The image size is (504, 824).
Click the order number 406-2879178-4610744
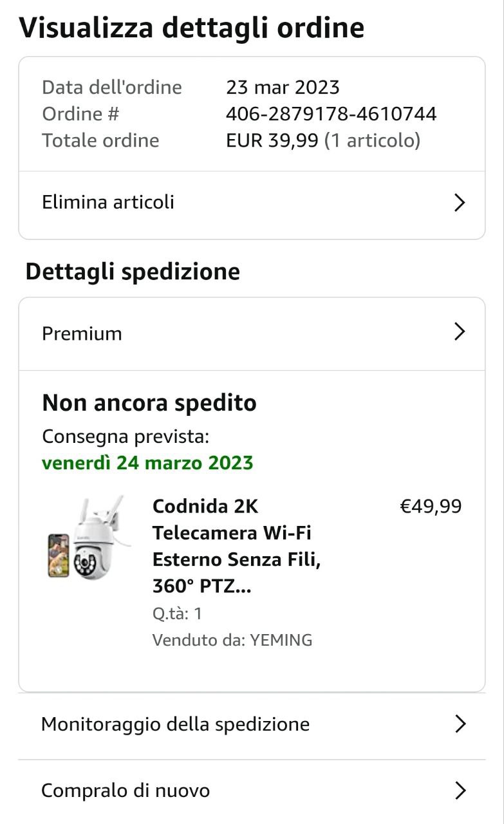(x=331, y=114)
